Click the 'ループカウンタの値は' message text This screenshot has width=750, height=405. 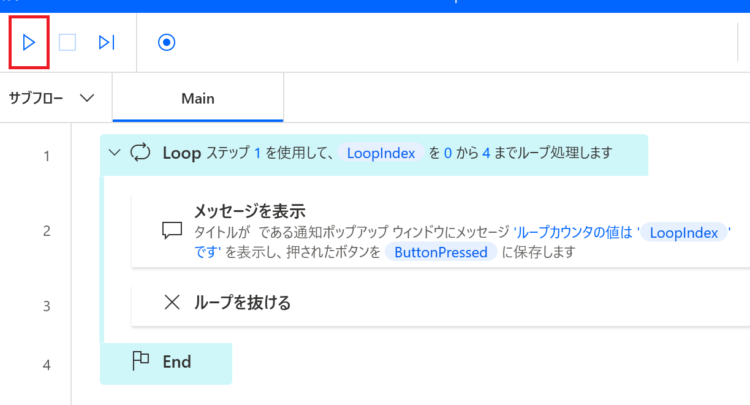pos(573,232)
